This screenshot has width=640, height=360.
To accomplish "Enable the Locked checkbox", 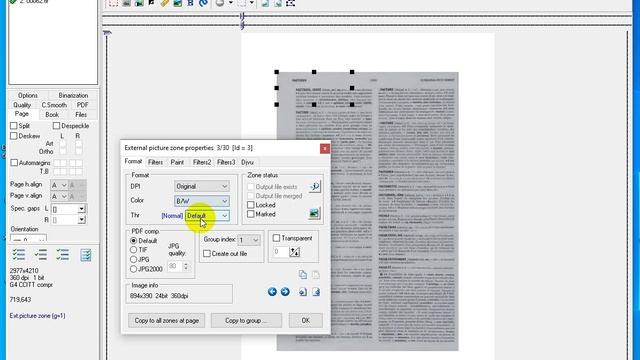I will (x=251, y=205).
